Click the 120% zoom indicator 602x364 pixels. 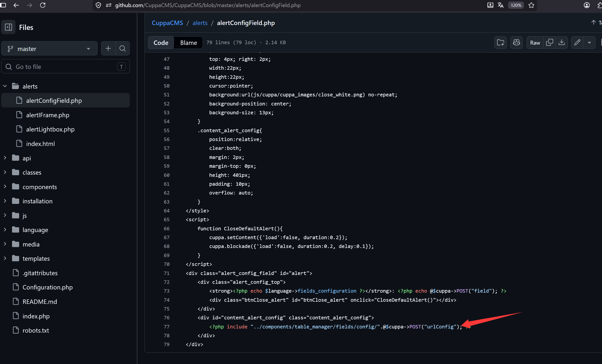coord(516,5)
